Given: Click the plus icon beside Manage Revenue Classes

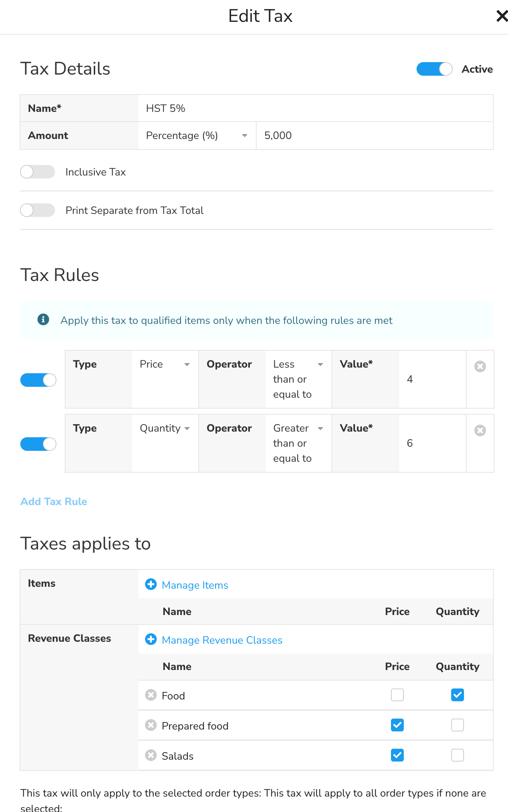Looking at the screenshot, I should pyautogui.click(x=151, y=640).
